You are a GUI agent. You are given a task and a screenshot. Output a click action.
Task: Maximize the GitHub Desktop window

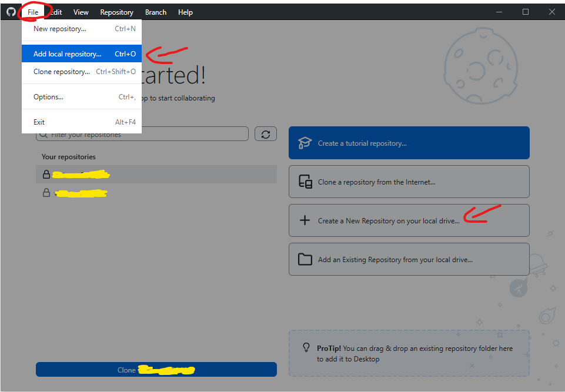pos(526,12)
